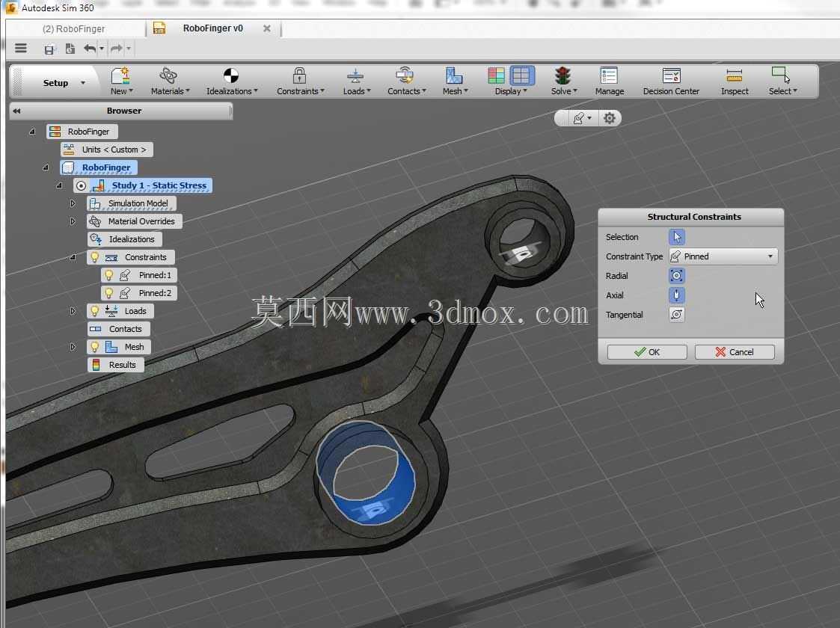Click the viewport constraint display icon

tap(578, 118)
